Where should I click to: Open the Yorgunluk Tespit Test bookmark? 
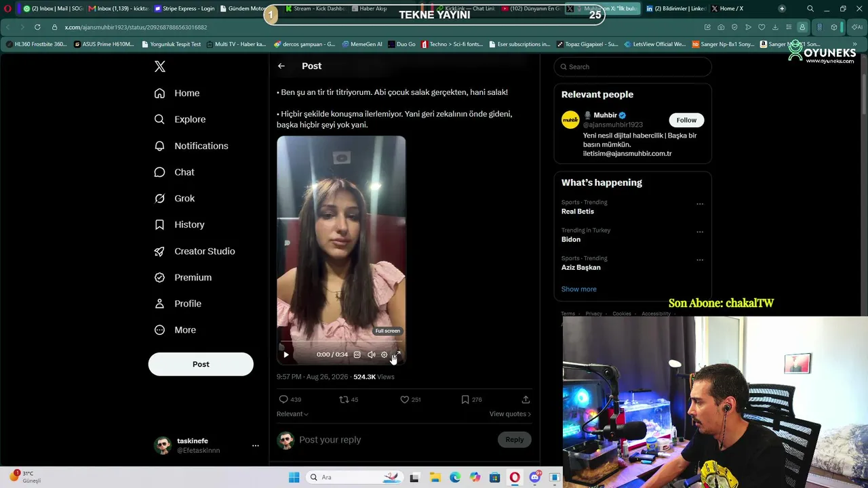(170, 44)
